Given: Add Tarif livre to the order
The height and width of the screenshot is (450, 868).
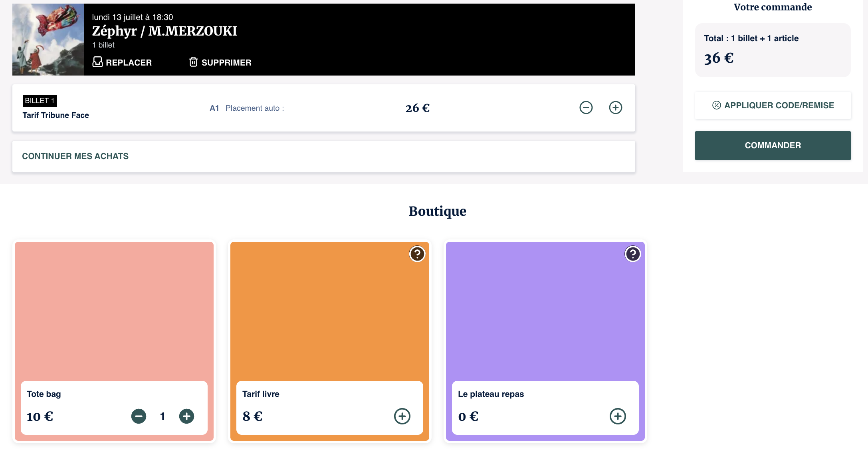Looking at the screenshot, I should pyautogui.click(x=402, y=416).
